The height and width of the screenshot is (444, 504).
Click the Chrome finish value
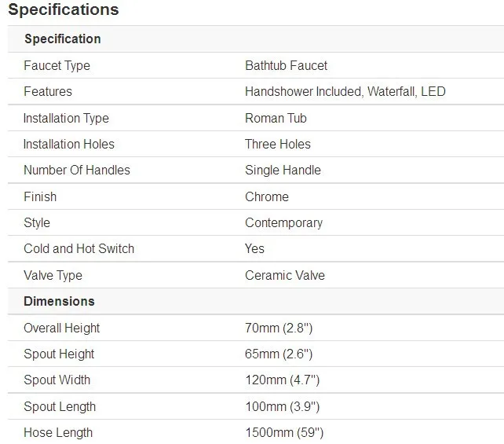point(267,196)
